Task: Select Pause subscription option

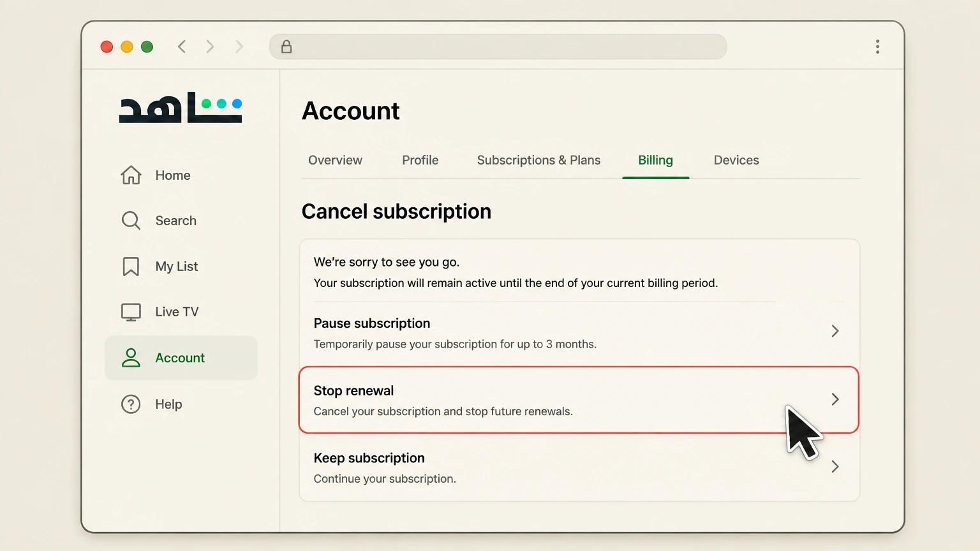Action: (x=579, y=333)
